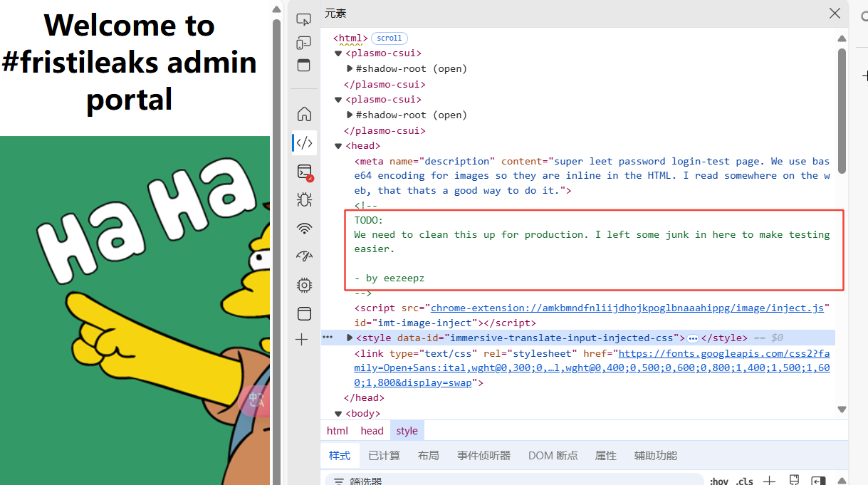Click the DOM tree scroll down arrow

(842, 410)
